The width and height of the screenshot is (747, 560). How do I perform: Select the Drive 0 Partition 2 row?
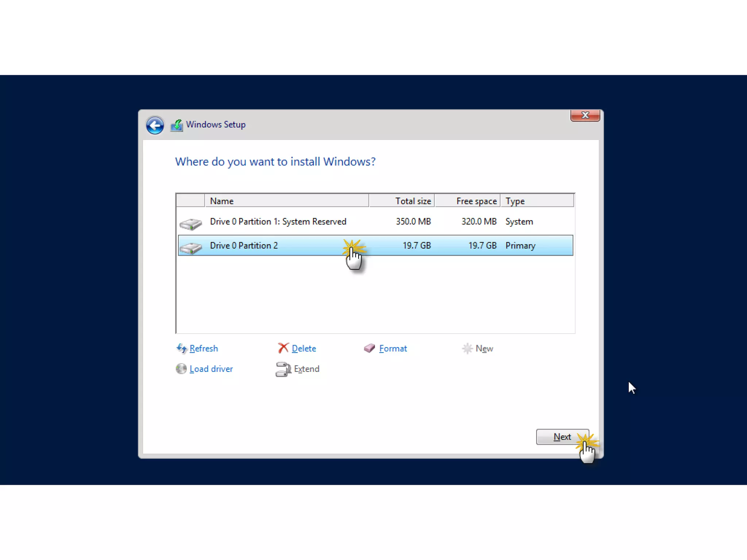coord(375,245)
